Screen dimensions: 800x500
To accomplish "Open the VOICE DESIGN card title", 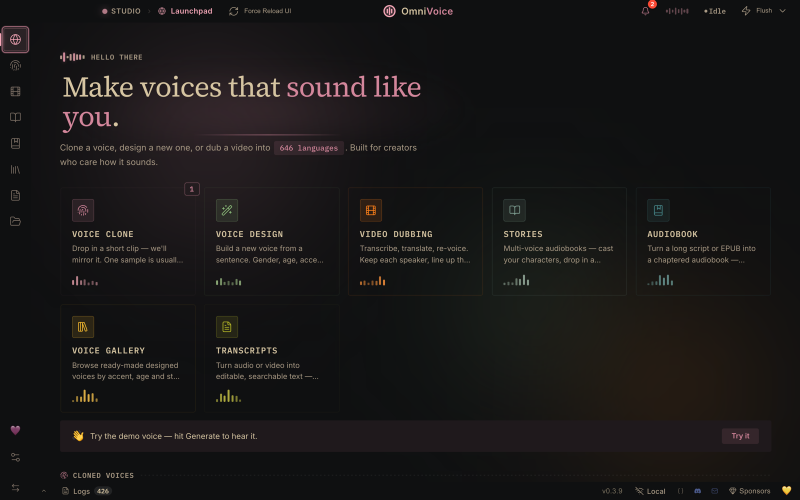I will click(249, 234).
